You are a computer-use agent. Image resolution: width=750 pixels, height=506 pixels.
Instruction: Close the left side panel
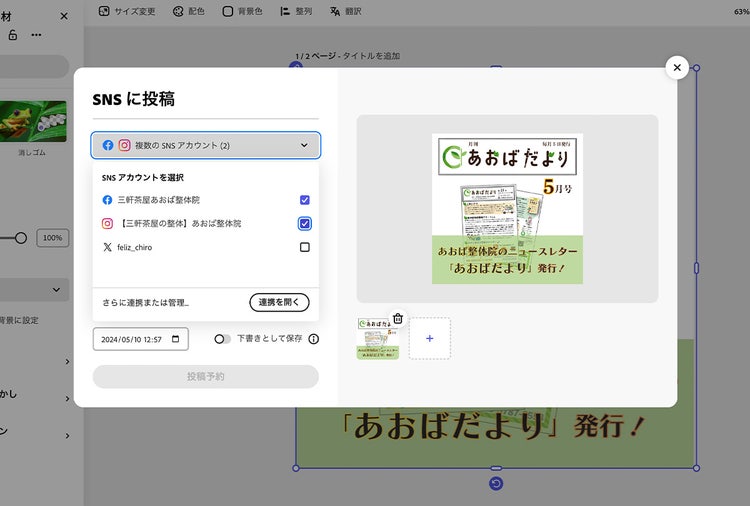[64, 16]
